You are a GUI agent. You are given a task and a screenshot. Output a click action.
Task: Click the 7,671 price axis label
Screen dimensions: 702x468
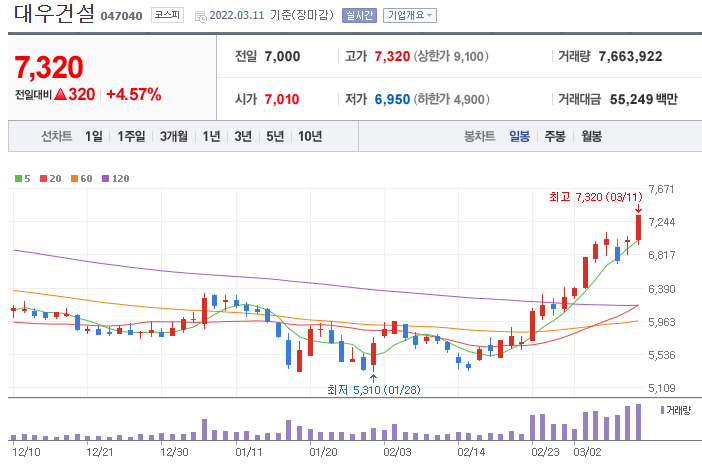click(x=661, y=189)
